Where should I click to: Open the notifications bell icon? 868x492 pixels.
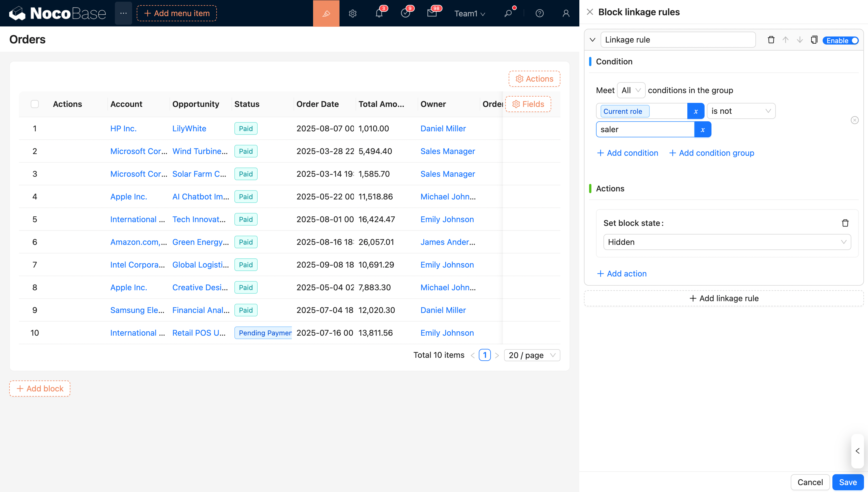[379, 14]
